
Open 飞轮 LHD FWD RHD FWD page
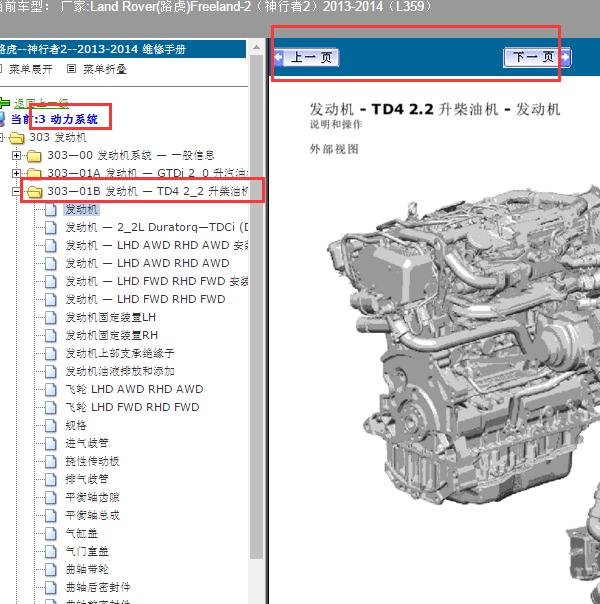tap(132, 408)
